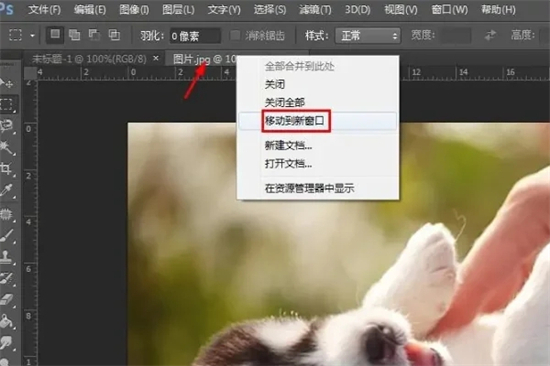Select the Lasso tool
The width and height of the screenshot is (550, 366).
point(6,126)
